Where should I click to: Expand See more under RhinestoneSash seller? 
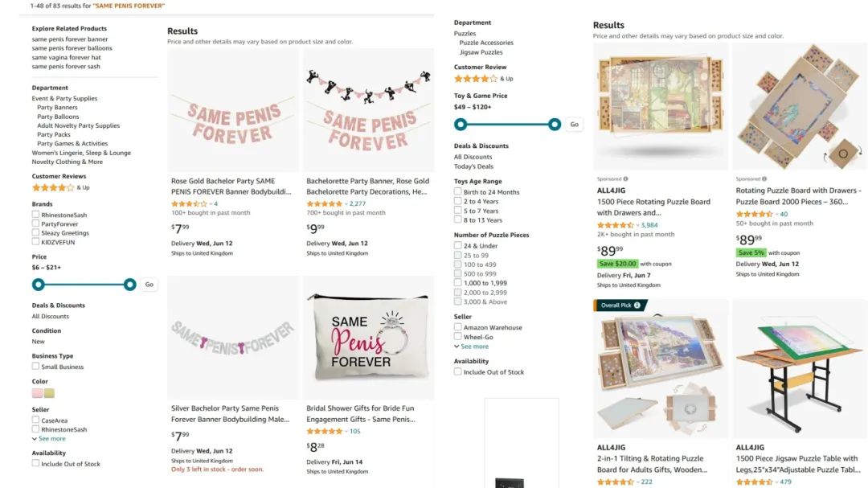(x=51, y=439)
